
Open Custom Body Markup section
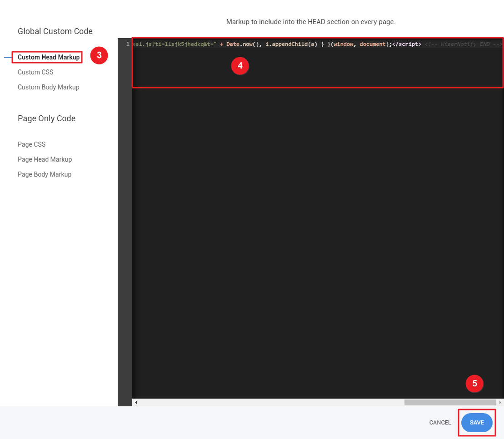click(x=49, y=87)
